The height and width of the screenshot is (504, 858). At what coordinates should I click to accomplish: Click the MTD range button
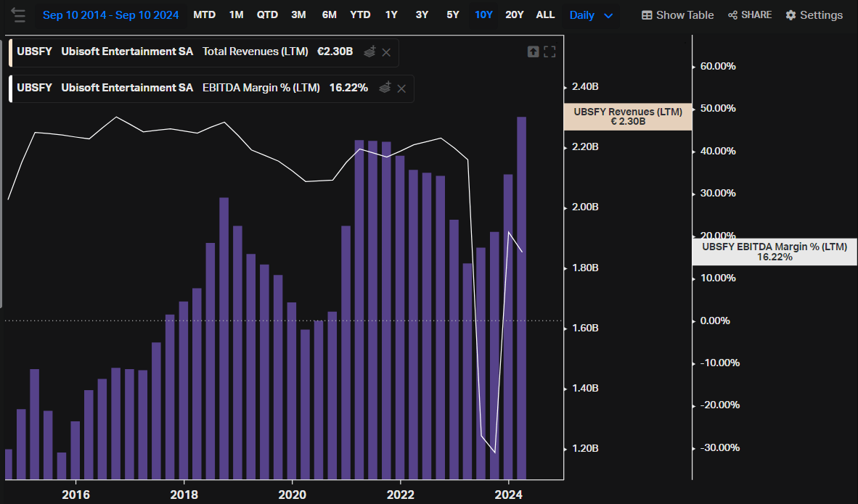coord(204,14)
